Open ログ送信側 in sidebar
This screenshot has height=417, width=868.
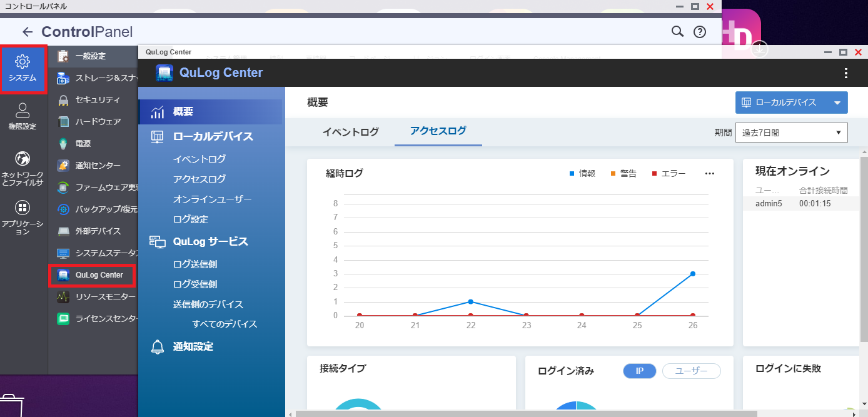tap(195, 264)
